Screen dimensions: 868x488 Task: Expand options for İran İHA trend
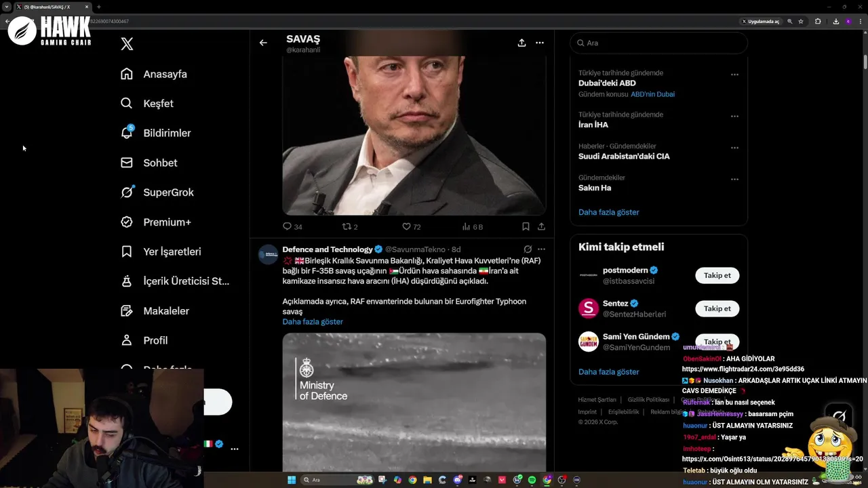tap(734, 117)
